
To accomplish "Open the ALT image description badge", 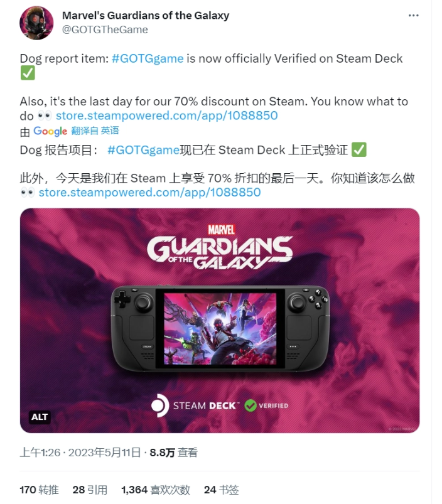I will (40, 417).
